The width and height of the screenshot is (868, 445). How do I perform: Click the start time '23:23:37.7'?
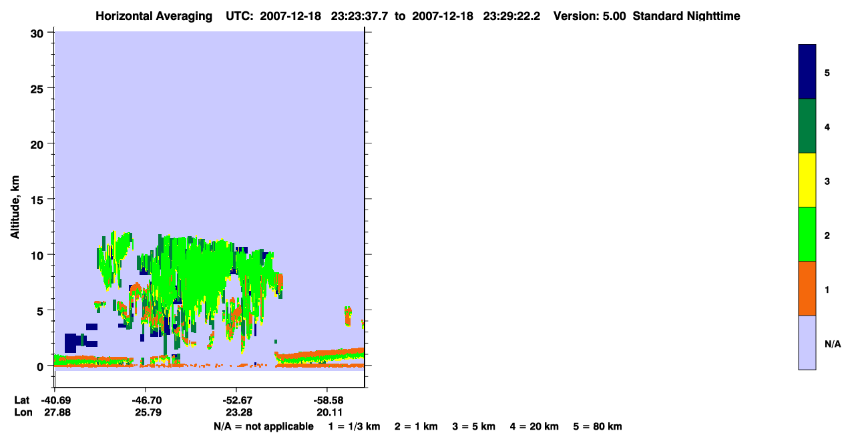click(361, 16)
